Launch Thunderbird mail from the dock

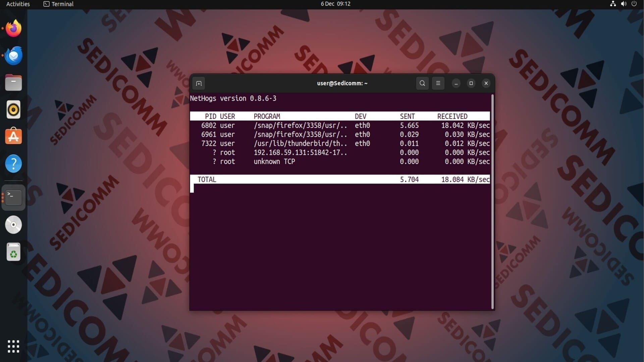[x=13, y=56]
